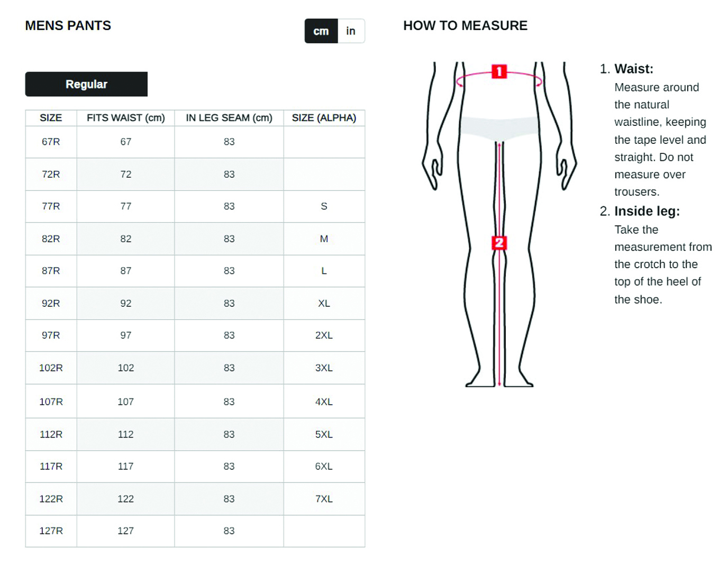
Task: Click the Inside leg instruction title
Action: pyautogui.click(x=647, y=211)
